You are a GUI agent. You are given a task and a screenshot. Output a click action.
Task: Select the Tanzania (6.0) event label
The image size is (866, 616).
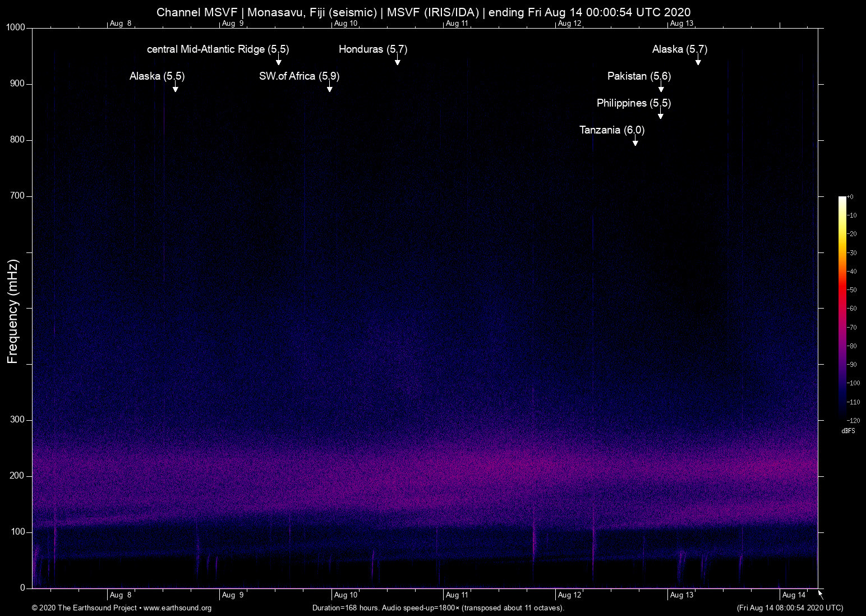pos(611,130)
